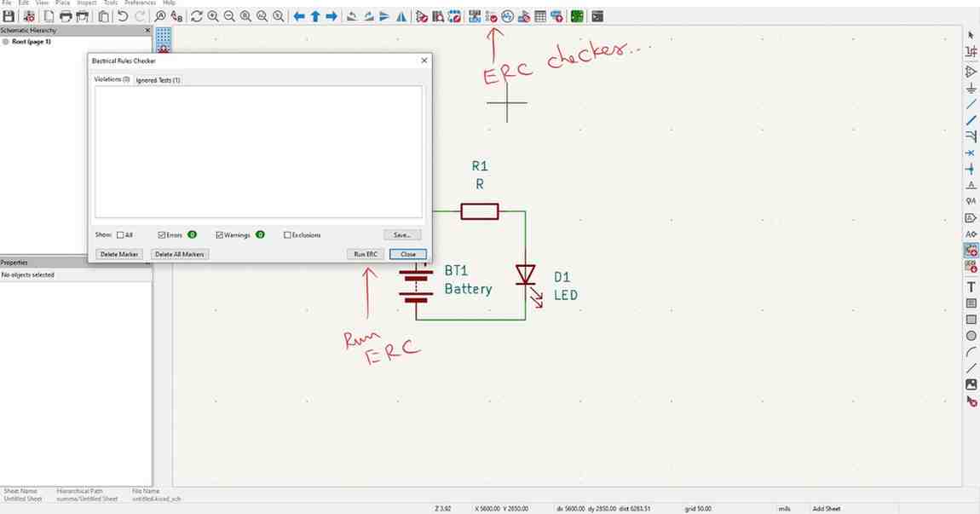Select the Add Image tool

click(x=971, y=384)
